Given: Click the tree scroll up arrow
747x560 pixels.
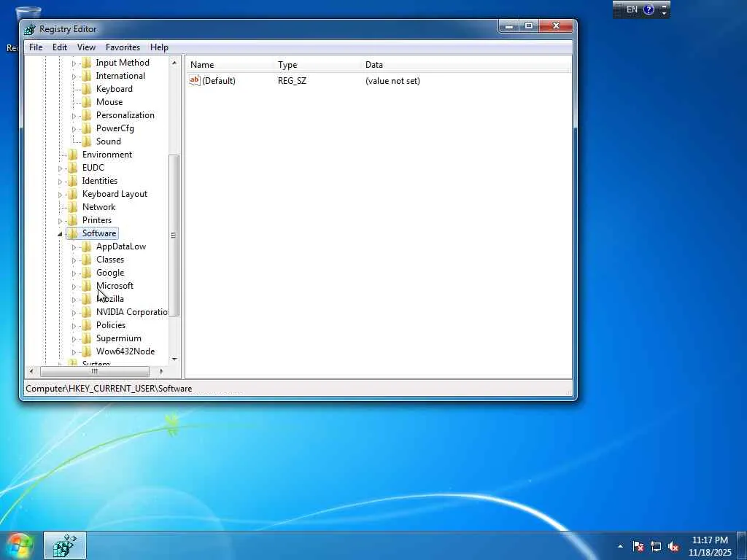Looking at the screenshot, I should pyautogui.click(x=174, y=63).
